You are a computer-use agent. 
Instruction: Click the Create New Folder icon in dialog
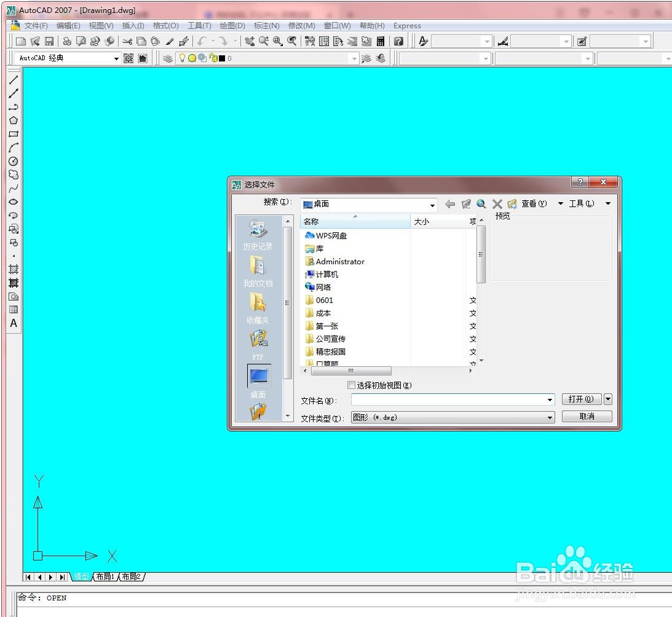512,204
